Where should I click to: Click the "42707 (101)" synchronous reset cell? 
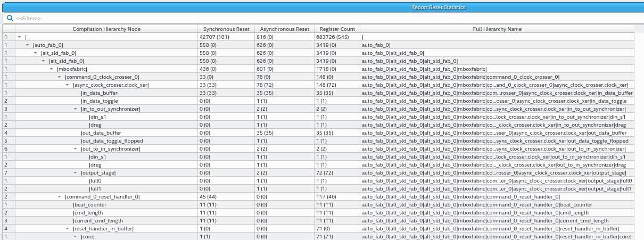tap(226, 37)
